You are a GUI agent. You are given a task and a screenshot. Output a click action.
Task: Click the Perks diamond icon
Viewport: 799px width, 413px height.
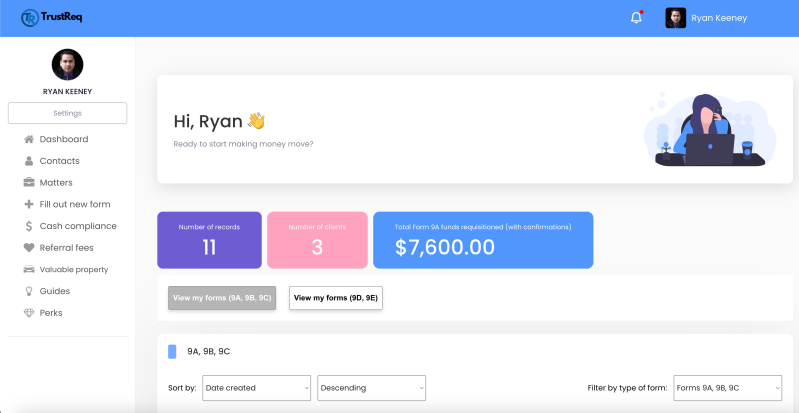29,313
